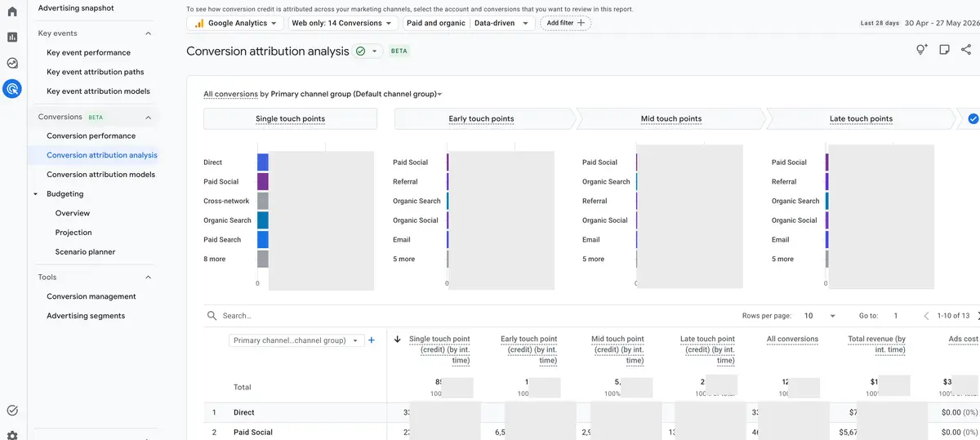
Task: Collapse the Conversions BETA section
Action: 148,117
